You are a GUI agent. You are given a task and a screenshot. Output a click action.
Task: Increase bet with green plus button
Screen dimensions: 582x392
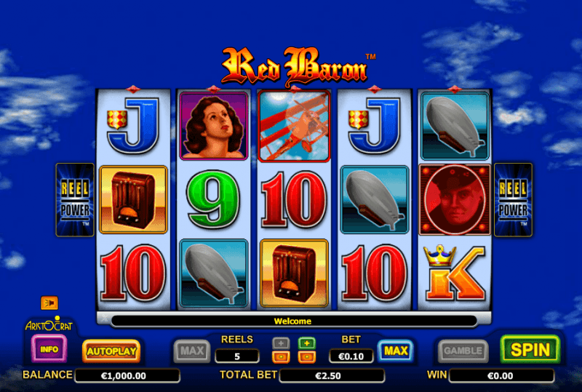(307, 343)
